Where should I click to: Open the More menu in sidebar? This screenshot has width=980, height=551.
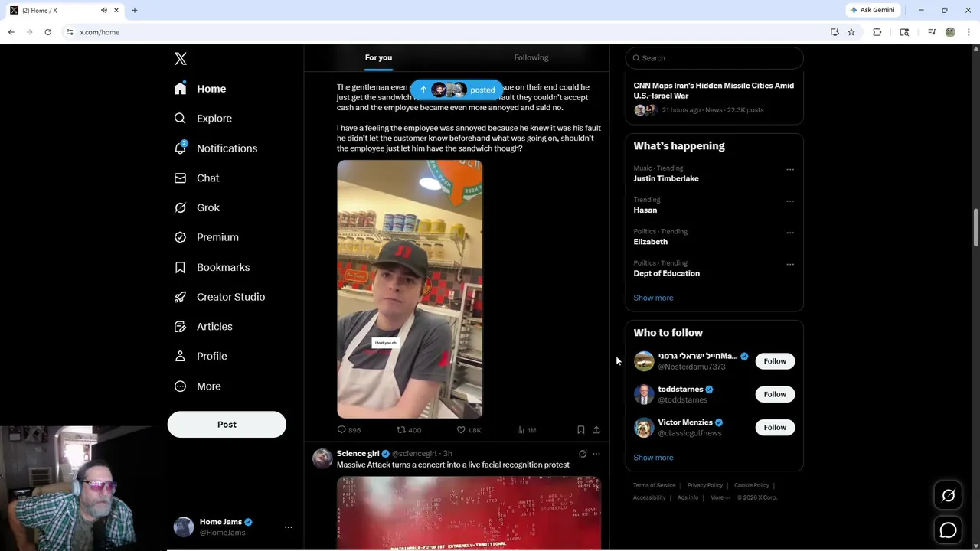click(198, 386)
